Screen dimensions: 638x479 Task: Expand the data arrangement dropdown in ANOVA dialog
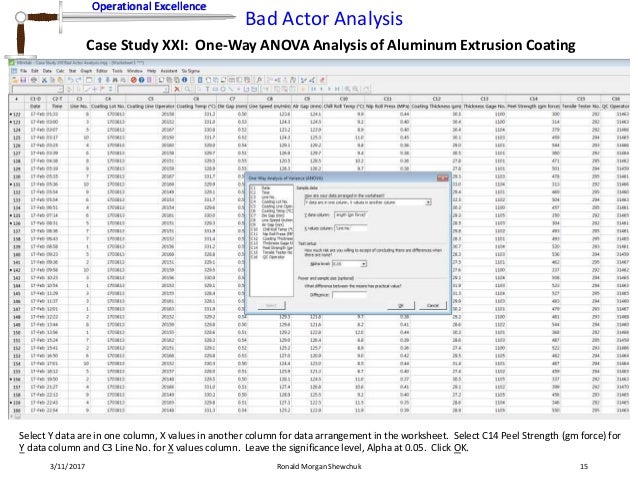click(x=428, y=202)
